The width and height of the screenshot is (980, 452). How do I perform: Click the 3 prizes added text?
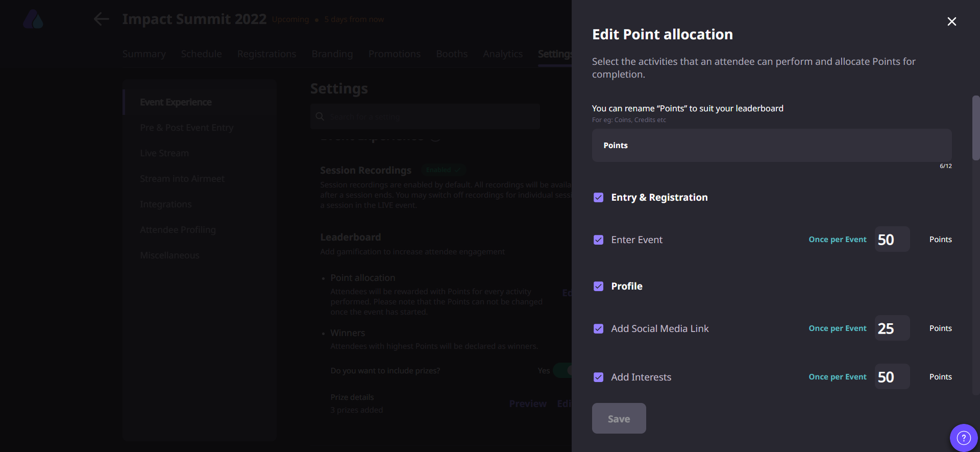click(x=357, y=410)
